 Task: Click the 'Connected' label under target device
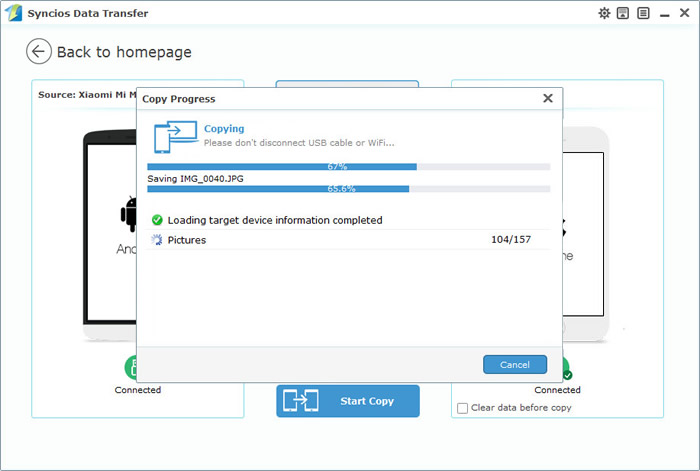[x=558, y=390]
